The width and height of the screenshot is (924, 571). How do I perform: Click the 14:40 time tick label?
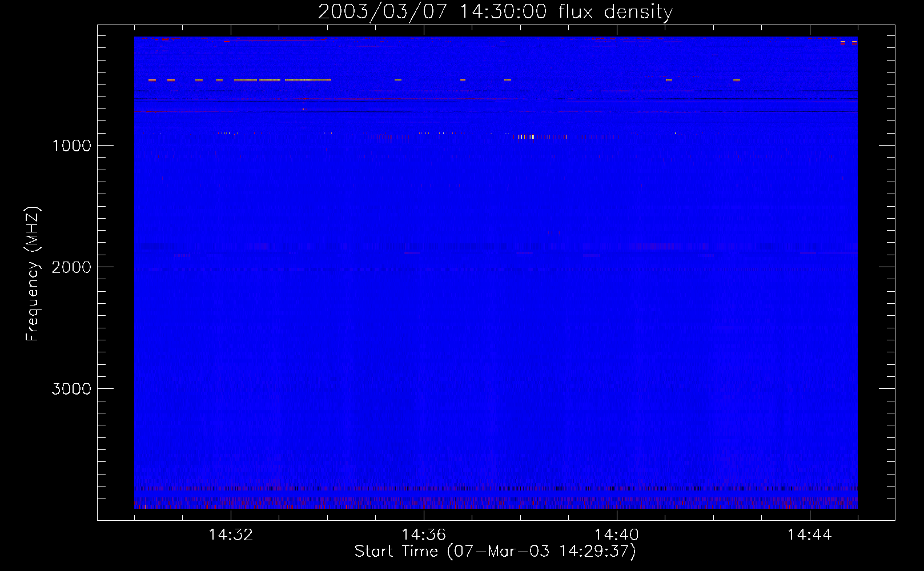point(617,535)
